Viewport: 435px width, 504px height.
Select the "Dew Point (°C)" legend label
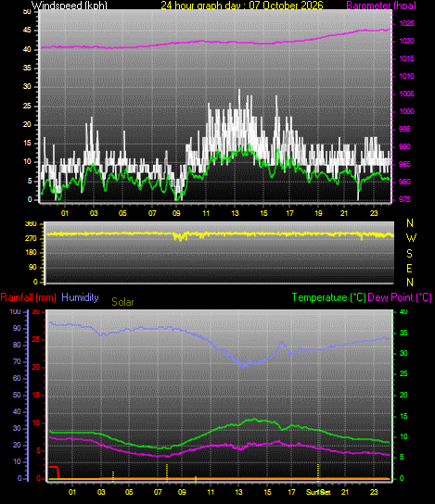[x=400, y=297]
